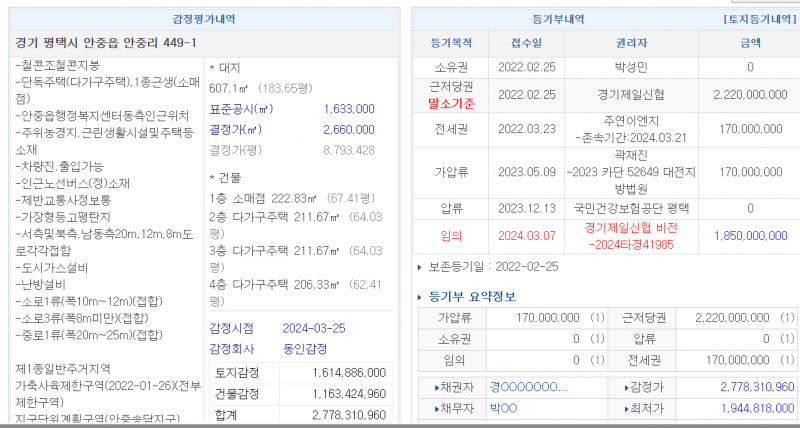Click the 결정가(㎡) label

[239, 129]
